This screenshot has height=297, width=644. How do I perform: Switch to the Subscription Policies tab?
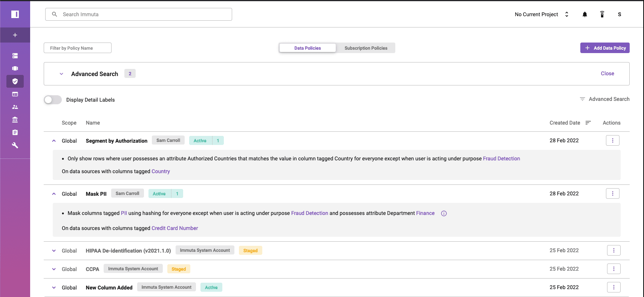pyautogui.click(x=366, y=48)
